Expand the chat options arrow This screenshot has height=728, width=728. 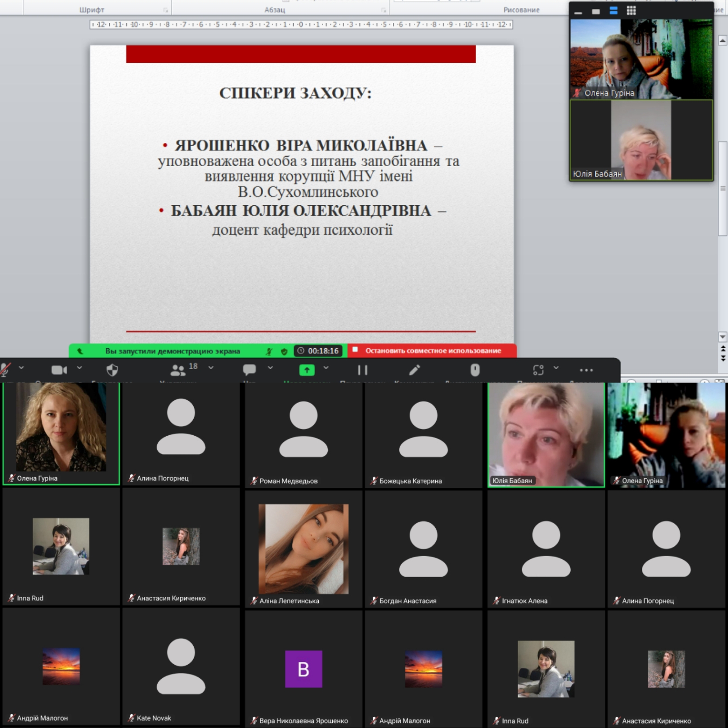coord(270,368)
